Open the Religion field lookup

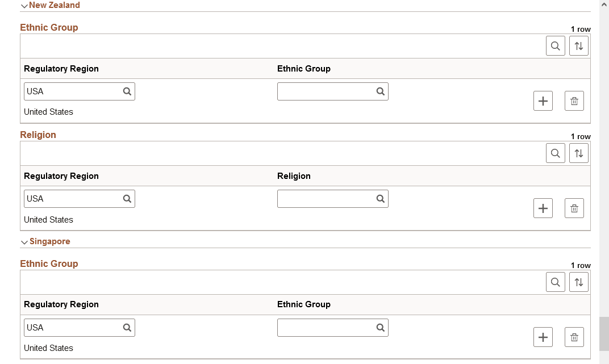(380, 198)
